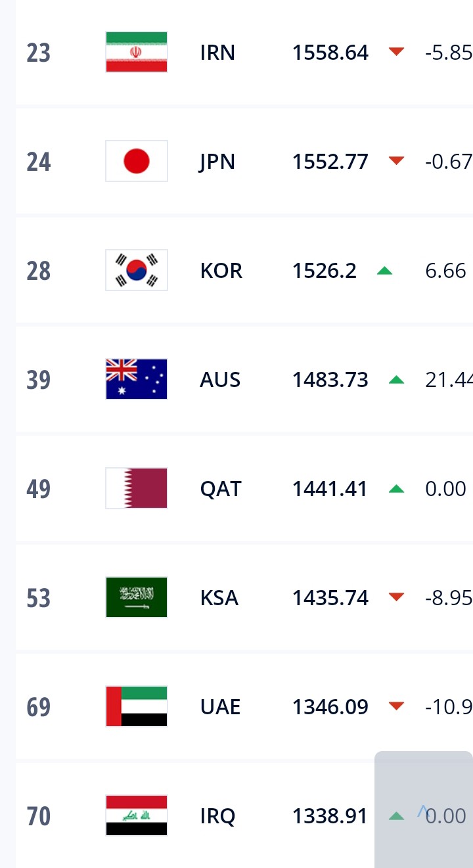Screen dimensions: 473x868
Task: Select the UAE country code
Action: tap(220, 707)
